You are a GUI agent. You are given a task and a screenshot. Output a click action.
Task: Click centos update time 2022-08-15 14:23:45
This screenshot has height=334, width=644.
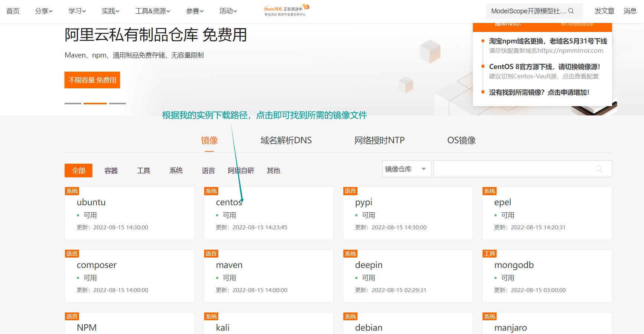pos(252,227)
